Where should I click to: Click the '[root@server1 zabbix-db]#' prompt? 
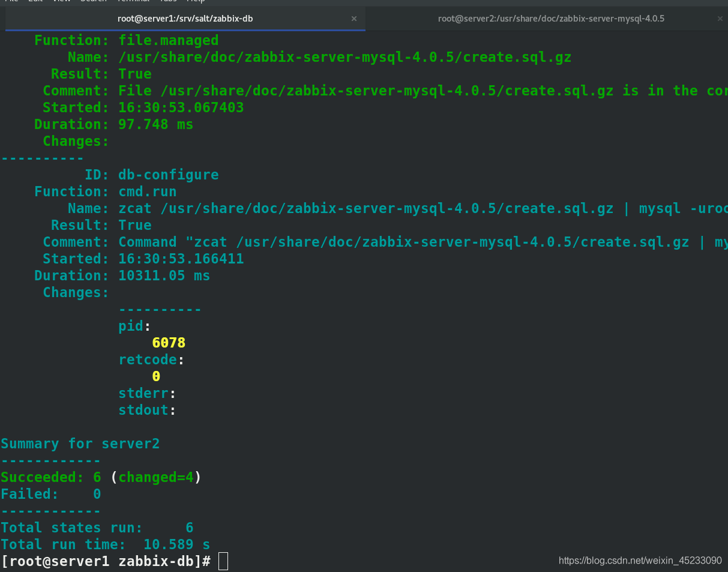106,561
